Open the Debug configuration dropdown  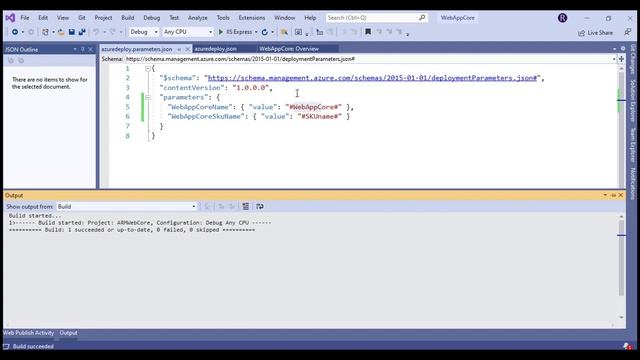pyautogui.click(x=144, y=32)
